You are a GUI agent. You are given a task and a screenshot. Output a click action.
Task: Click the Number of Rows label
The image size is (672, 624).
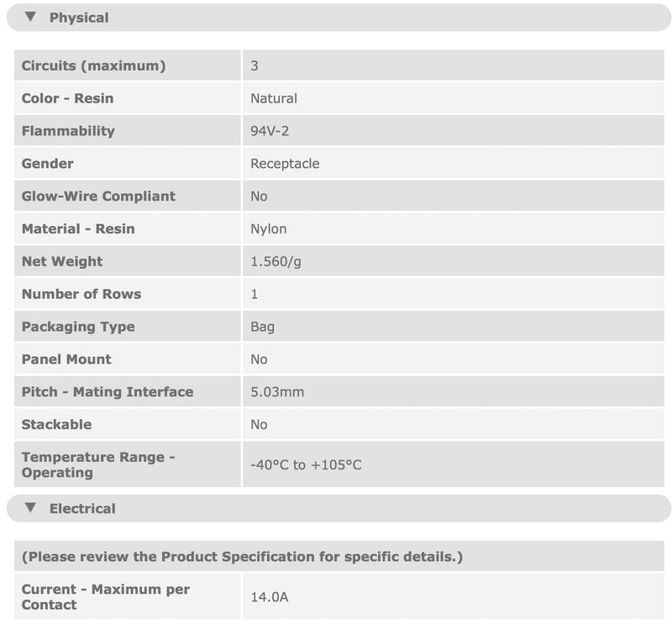(81, 294)
